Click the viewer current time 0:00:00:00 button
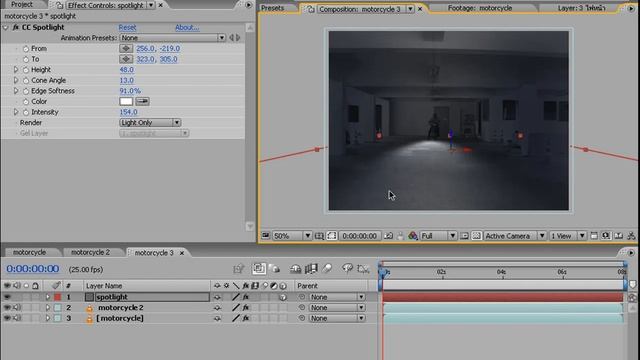This screenshot has height=360, width=640. [359, 236]
